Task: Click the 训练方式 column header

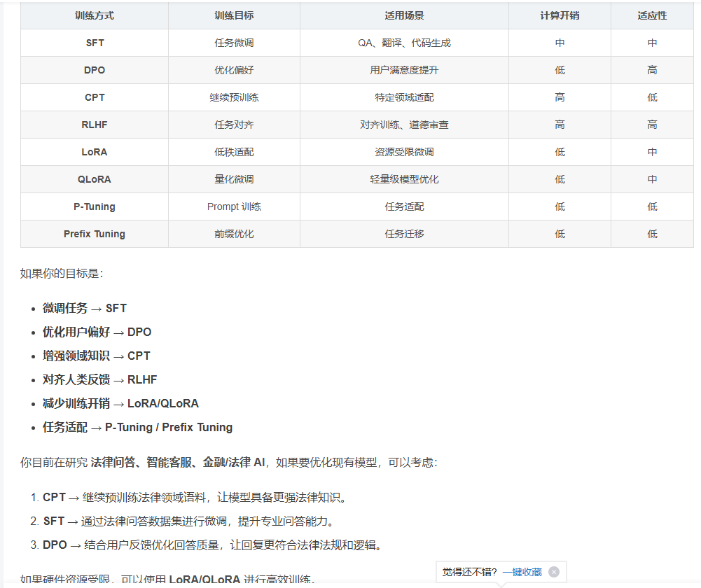Action: point(95,15)
